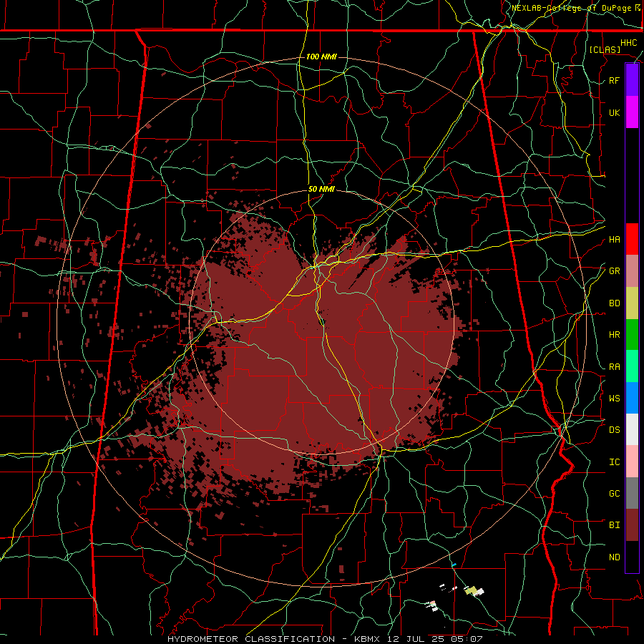Click the red HA legend color swatch

[x=632, y=239]
